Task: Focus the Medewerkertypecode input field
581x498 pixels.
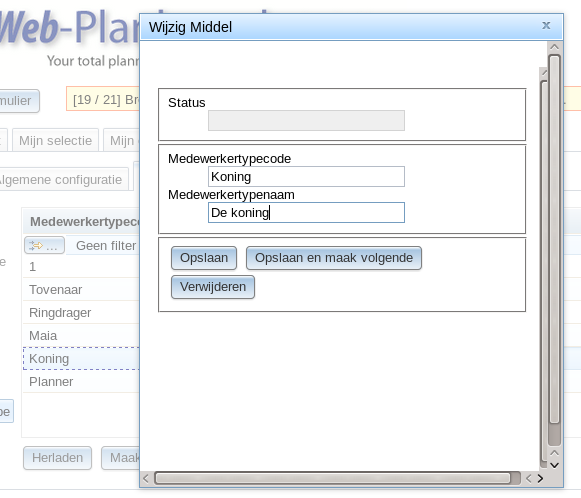Action: (306, 176)
